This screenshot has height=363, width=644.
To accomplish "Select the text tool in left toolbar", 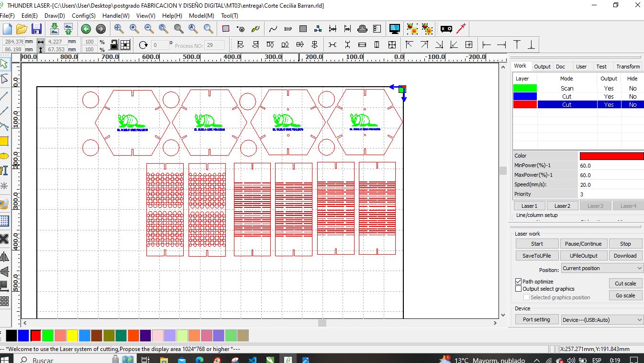I will click(x=4, y=170).
